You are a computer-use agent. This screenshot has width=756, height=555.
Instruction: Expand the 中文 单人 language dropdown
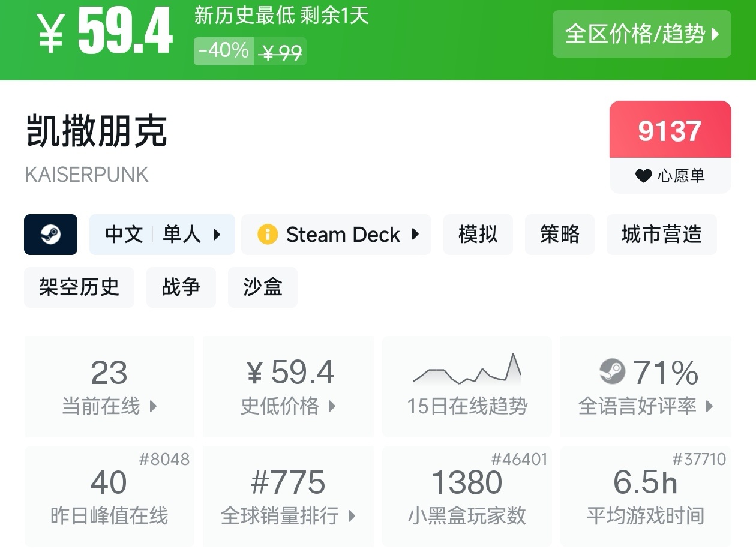click(x=162, y=235)
